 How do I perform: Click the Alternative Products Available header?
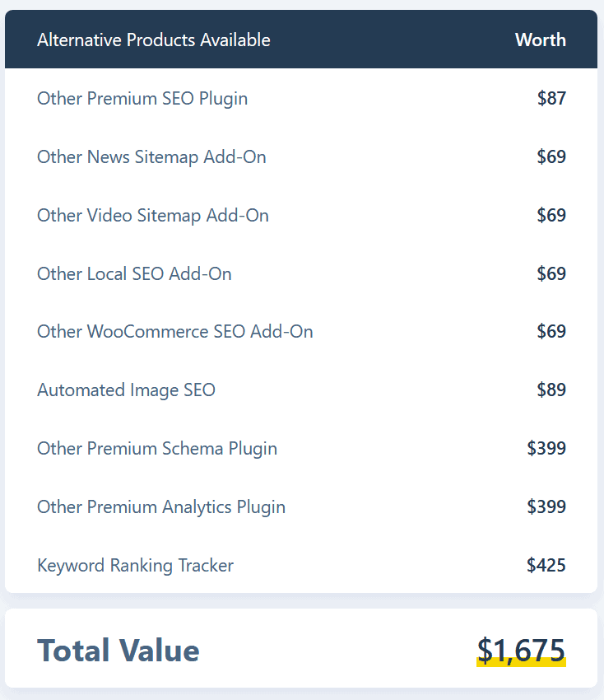pos(153,40)
